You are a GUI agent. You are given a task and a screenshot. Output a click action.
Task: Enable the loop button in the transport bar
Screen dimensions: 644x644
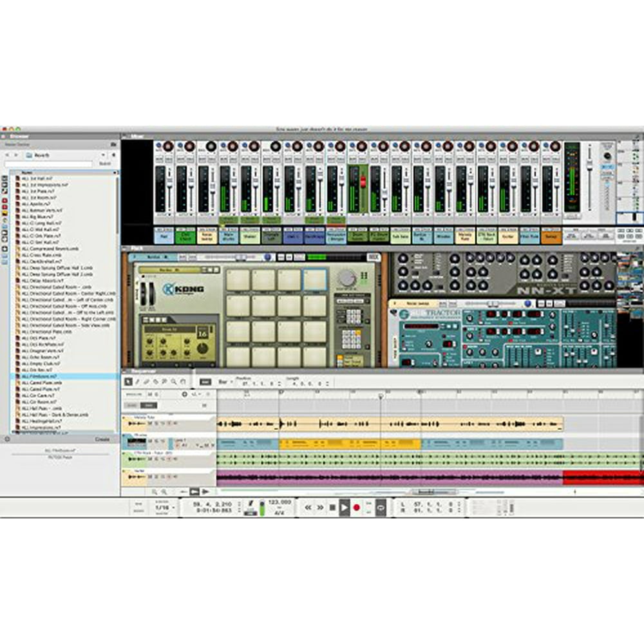tap(381, 507)
